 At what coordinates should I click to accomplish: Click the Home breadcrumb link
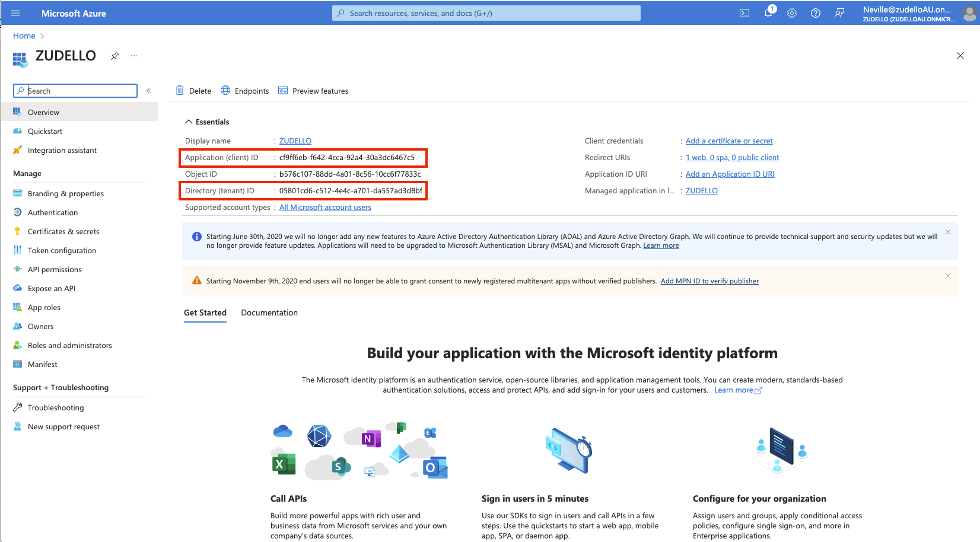24,36
